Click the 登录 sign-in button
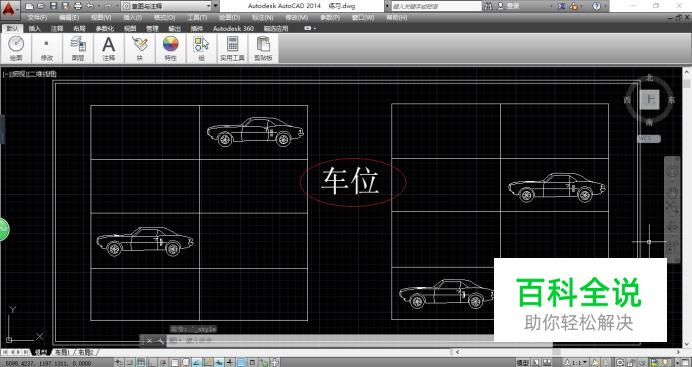This screenshot has height=367, width=692. tap(509, 6)
